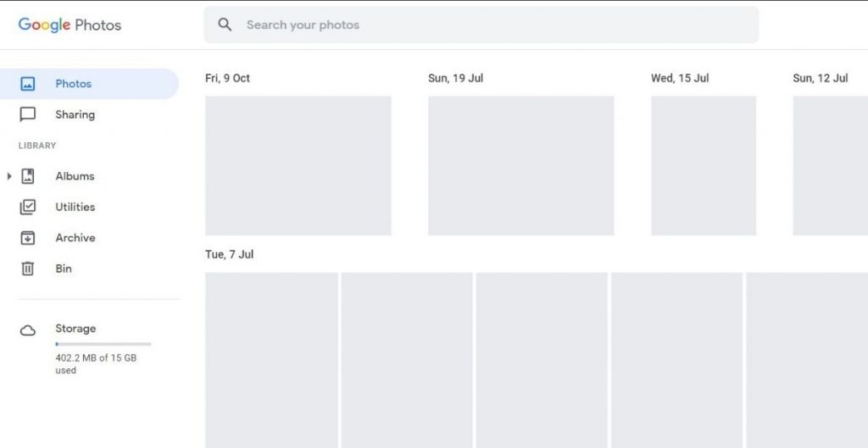Click the Albums icon

(28, 176)
